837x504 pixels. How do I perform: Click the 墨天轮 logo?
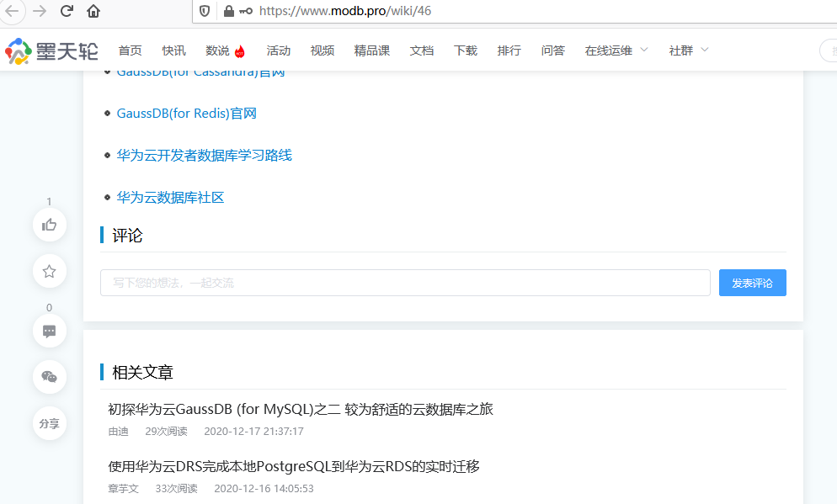[51, 51]
